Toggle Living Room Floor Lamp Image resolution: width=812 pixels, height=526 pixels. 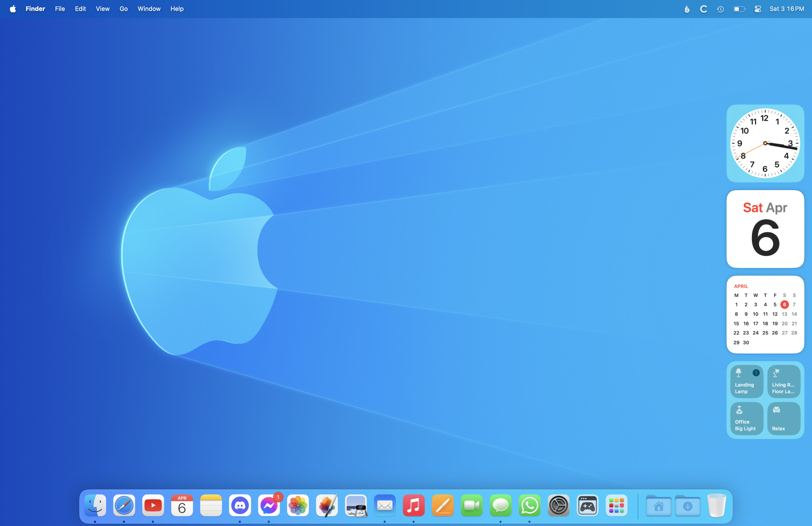[784, 381]
